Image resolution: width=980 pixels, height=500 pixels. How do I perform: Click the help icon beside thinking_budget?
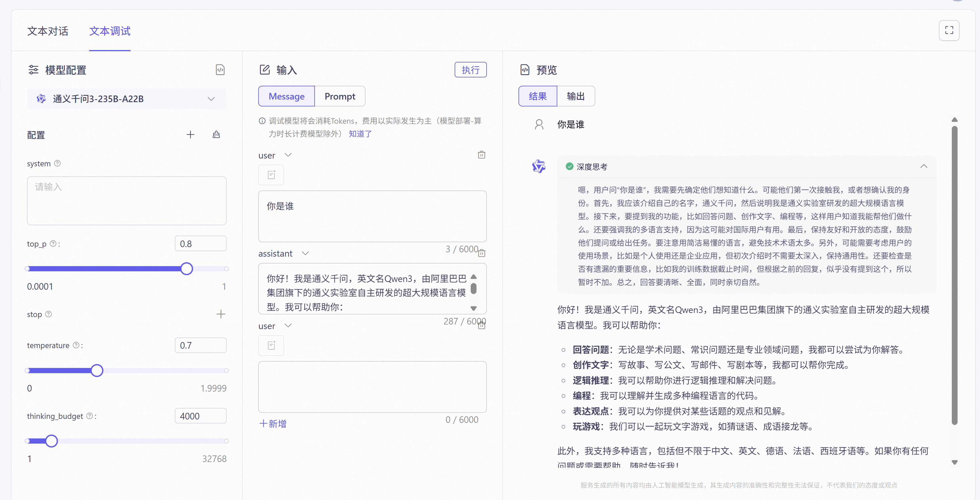click(x=89, y=416)
